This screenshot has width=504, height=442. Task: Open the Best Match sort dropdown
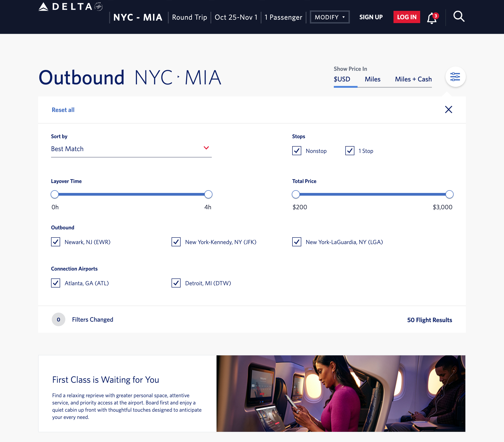point(131,148)
